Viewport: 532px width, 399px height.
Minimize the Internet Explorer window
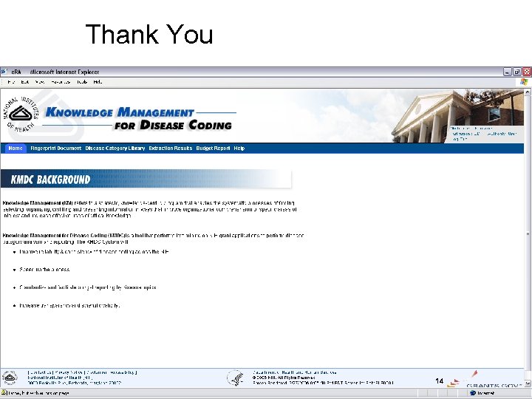pos(507,72)
